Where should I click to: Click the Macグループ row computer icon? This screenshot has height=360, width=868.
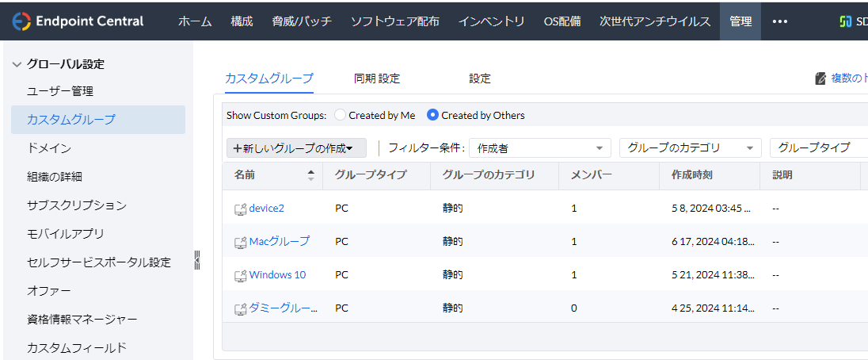point(240,242)
